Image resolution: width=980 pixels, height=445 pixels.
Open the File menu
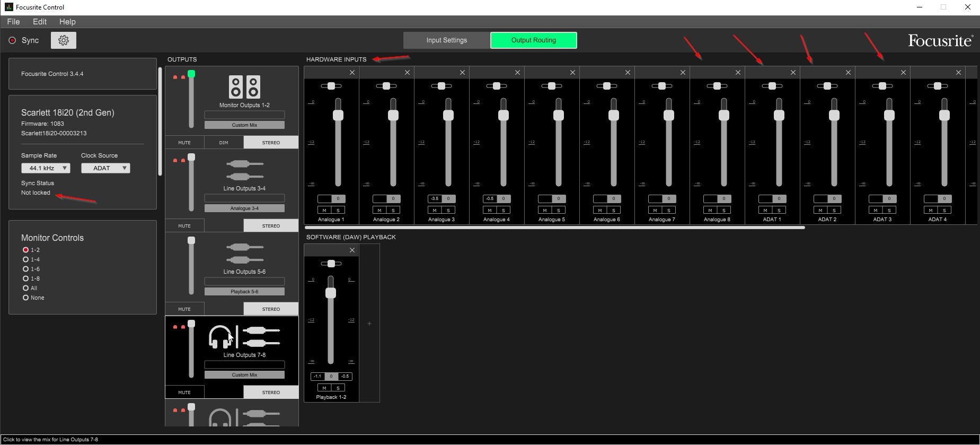point(13,22)
